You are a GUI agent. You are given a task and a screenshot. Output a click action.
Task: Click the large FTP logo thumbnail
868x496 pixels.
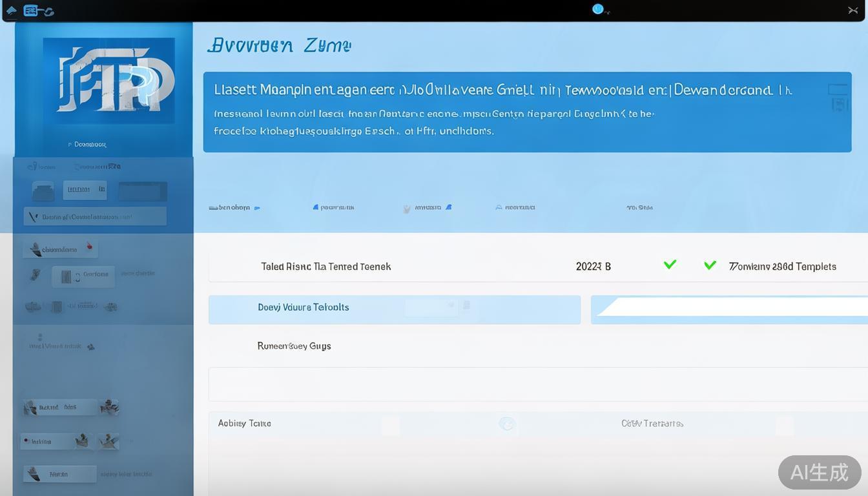[108, 81]
